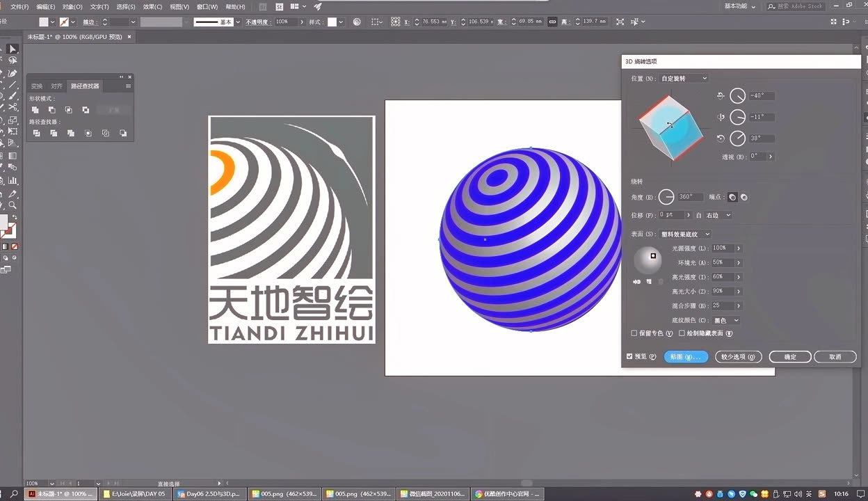Enable the 绘制隐藏表面 checkbox

(682, 333)
